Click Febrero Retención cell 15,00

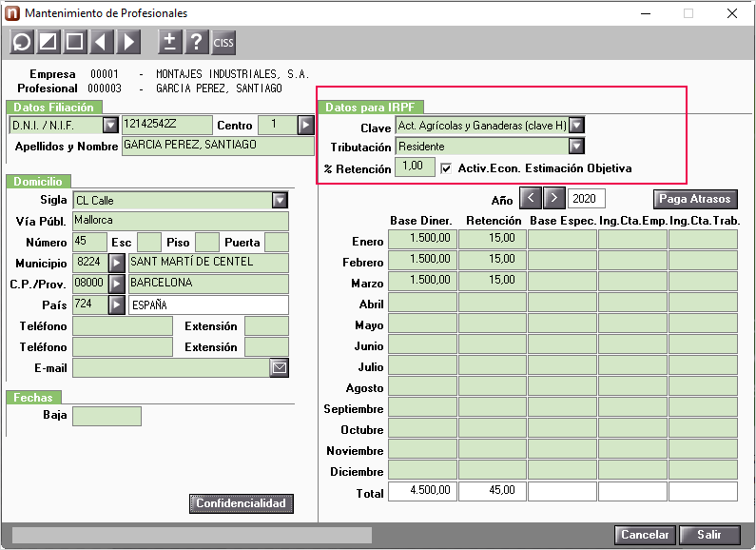coord(493,260)
